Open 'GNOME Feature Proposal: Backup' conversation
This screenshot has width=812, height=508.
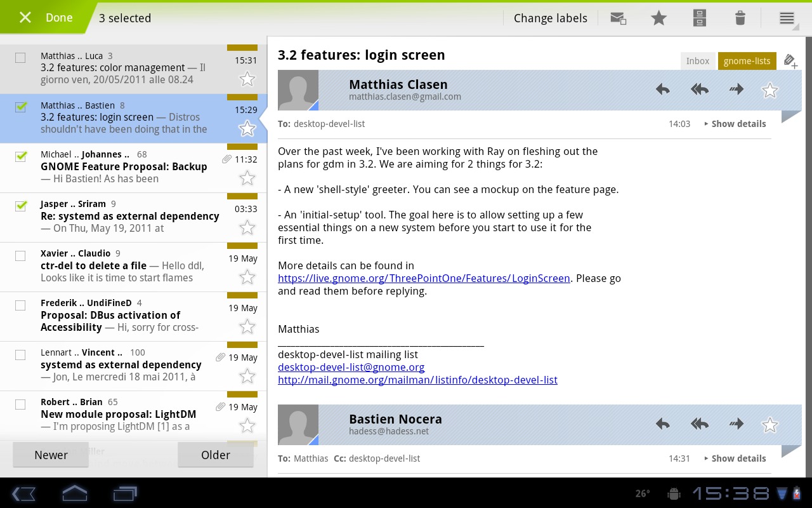click(x=133, y=168)
